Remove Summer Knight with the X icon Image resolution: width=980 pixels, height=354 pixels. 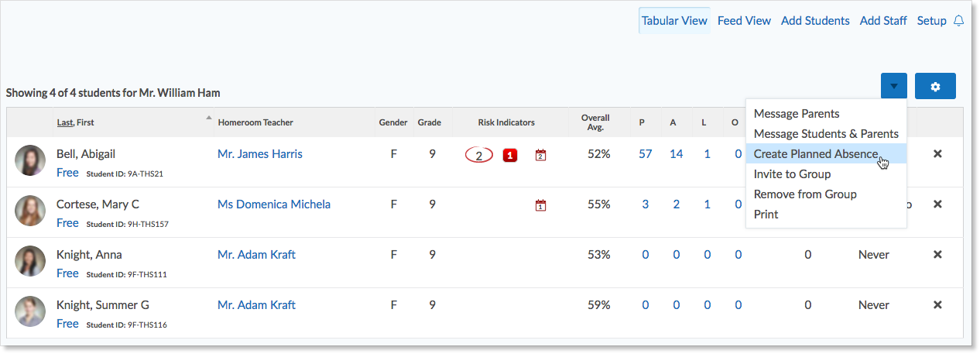(x=937, y=305)
